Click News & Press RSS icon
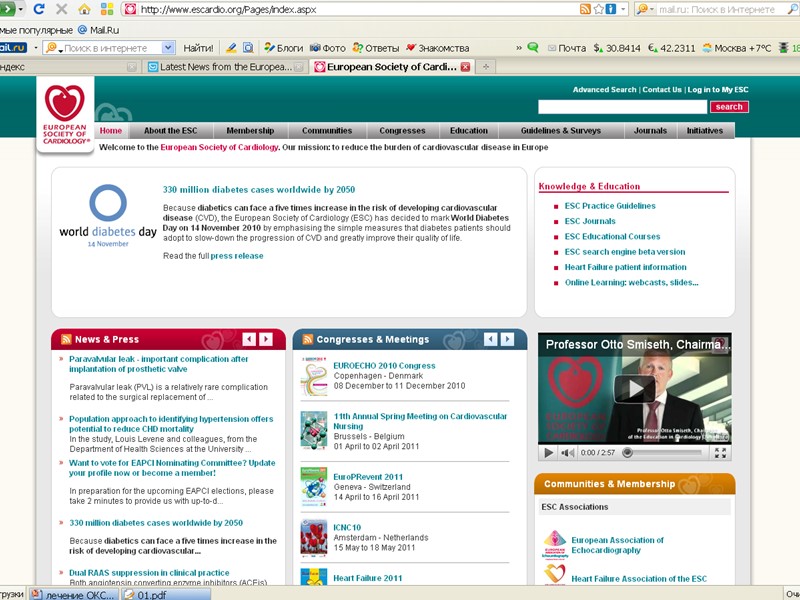 pos(66,339)
